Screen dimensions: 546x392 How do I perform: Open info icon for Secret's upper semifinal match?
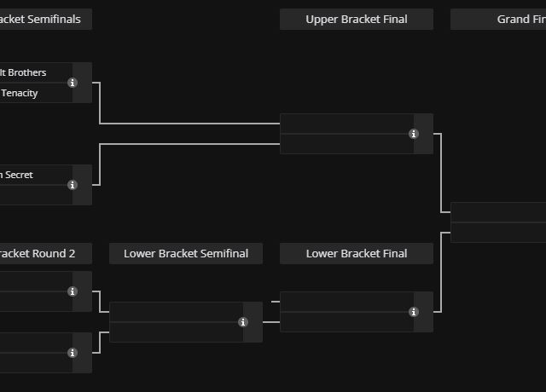coord(73,185)
